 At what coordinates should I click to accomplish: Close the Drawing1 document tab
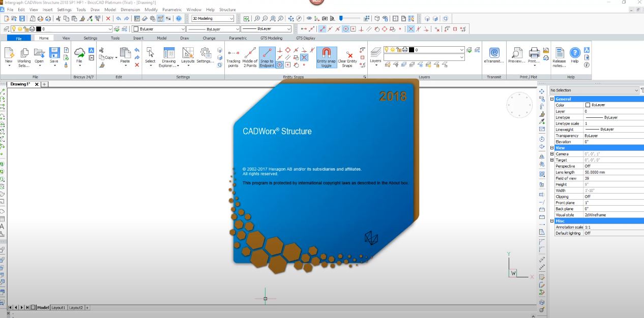(37, 84)
